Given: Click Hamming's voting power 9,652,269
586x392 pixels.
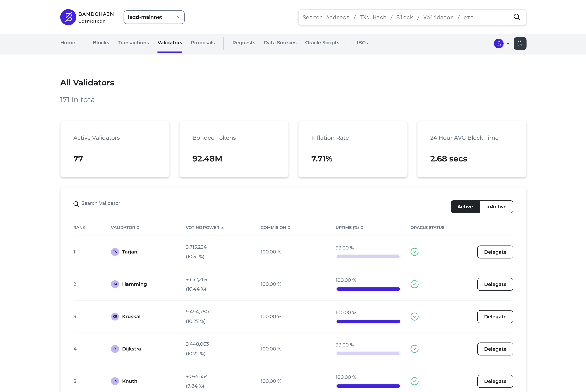Looking at the screenshot, I should (x=197, y=279).
